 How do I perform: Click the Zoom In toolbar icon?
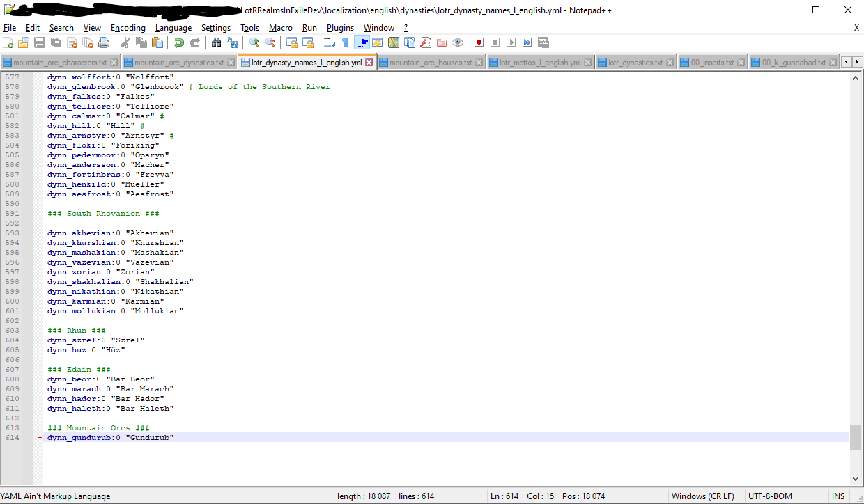[x=254, y=42]
